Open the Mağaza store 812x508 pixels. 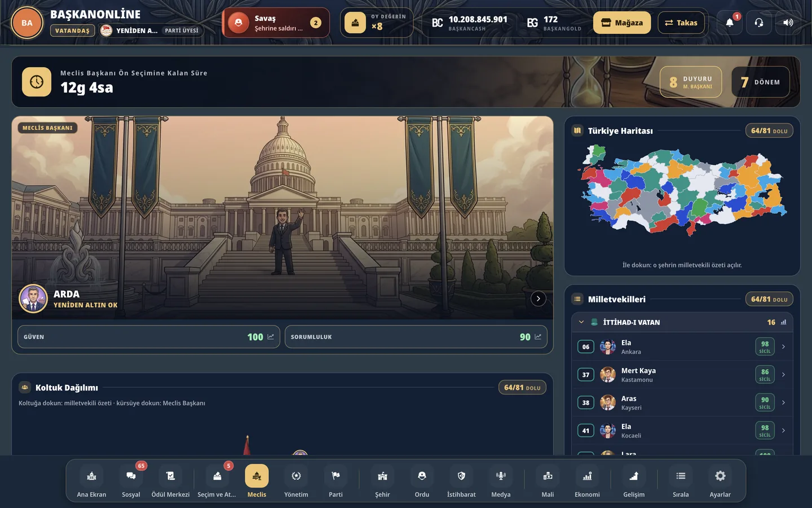[622, 23]
